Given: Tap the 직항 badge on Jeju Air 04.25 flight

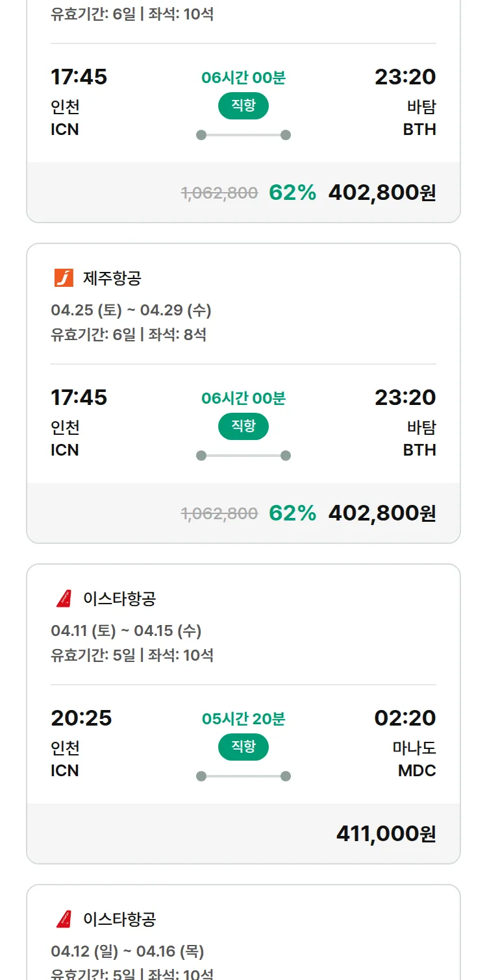Looking at the screenshot, I should pyautogui.click(x=243, y=426).
